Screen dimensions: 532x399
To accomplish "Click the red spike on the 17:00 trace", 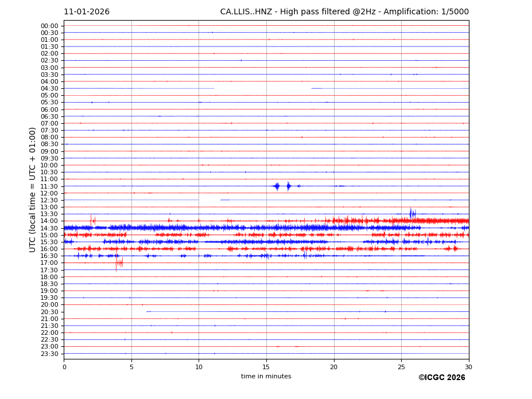I will pyautogui.click(x=118, y=263).
